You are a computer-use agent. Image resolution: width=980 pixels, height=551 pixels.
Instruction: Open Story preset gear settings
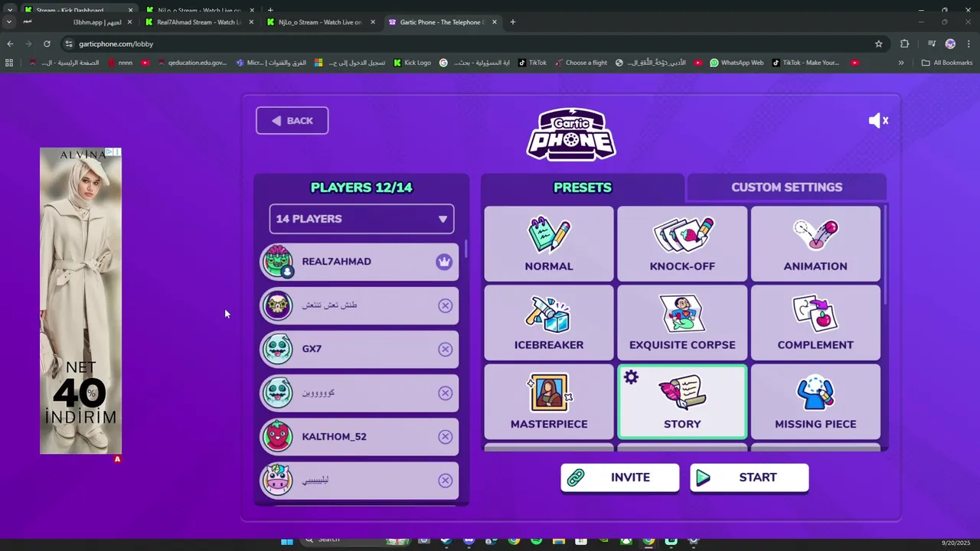point(631,377)
